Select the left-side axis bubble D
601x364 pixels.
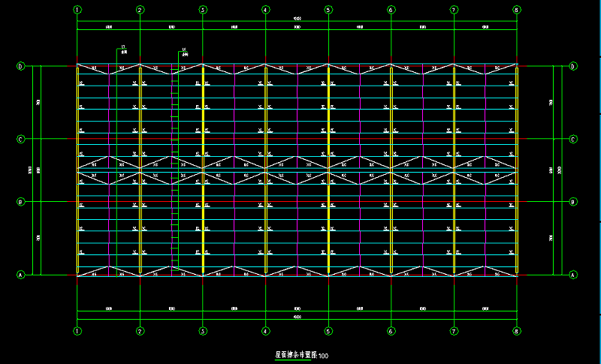(20, 67)
